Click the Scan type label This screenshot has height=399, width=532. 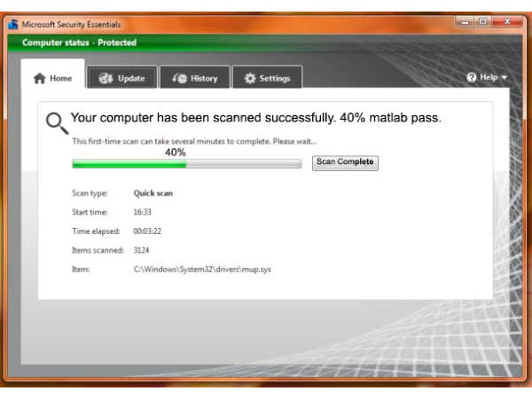coord(90,193)
